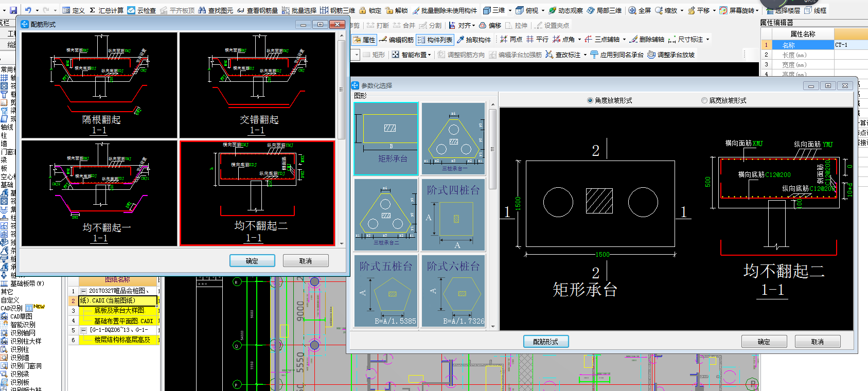Click 确定 in 配筋形式 dialog
868x391 pixels.
(x=252, y=261)
